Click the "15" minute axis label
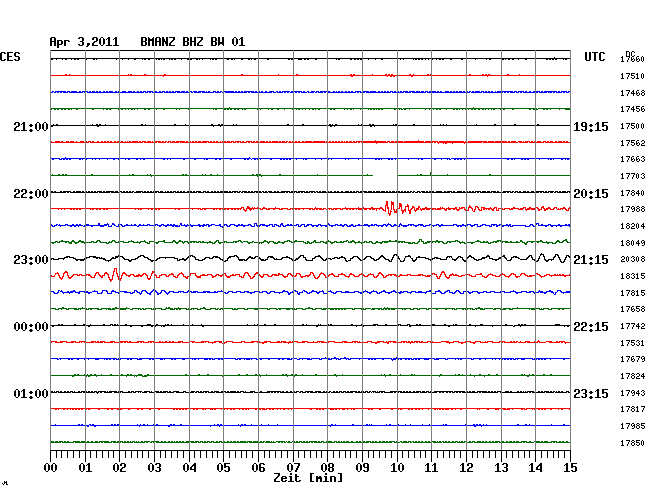The image size is (650, 494). [570, 468]
